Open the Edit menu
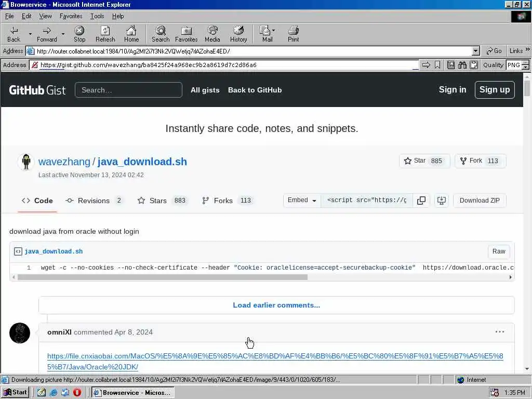 [26, 16]
